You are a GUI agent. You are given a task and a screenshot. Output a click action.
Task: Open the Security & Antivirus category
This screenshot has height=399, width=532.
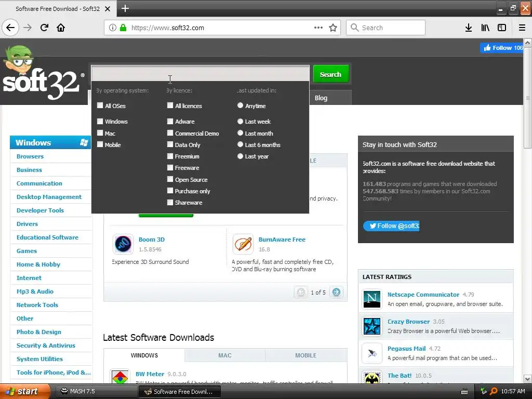[x=46, y=345]
